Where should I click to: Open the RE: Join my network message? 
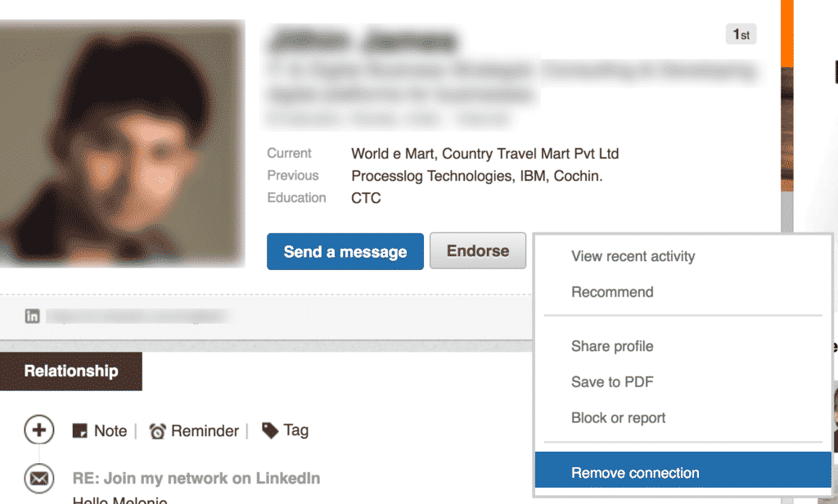[x=196, y=478]
